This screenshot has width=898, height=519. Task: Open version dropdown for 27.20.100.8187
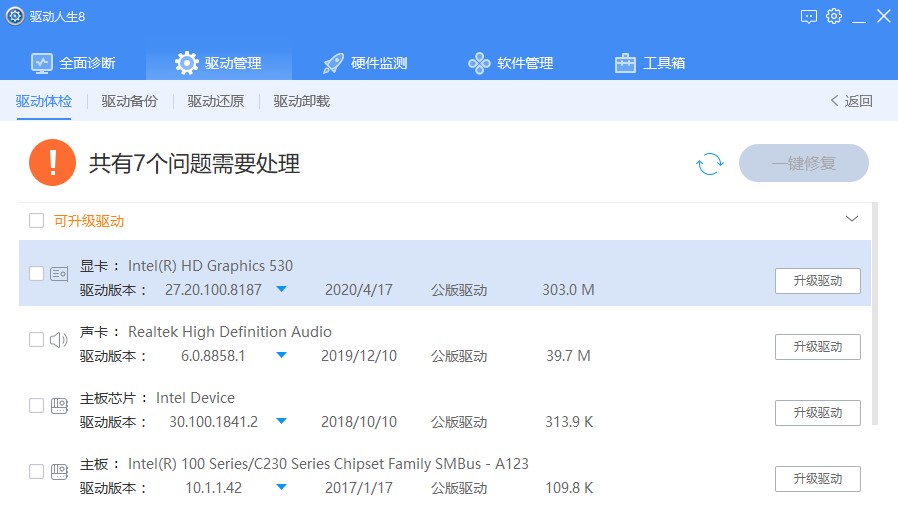pos(281,289)
